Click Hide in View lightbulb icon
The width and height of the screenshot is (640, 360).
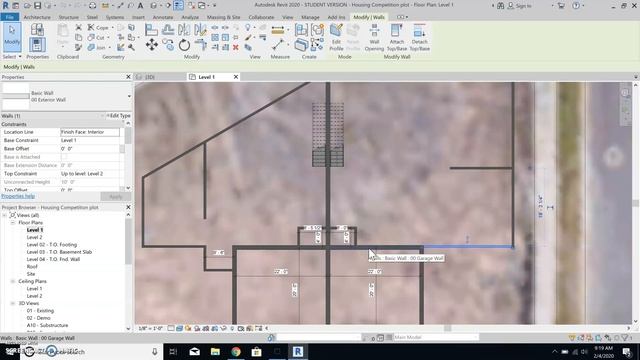pyautogui.click(x=248, y=27)
